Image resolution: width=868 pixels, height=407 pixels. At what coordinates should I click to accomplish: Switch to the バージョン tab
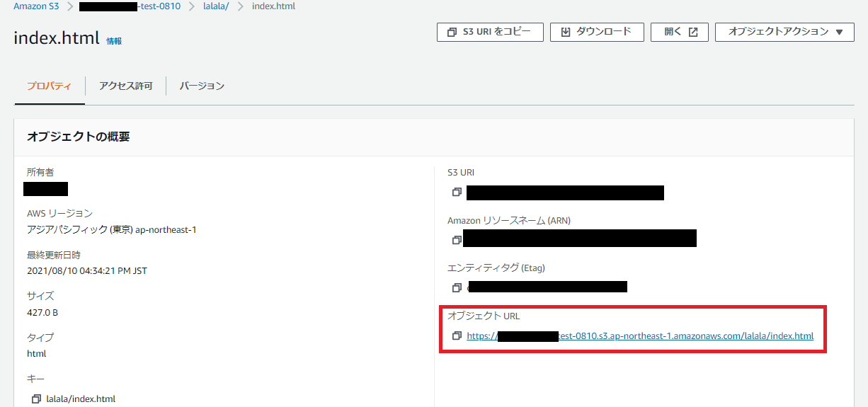[x=202, y=86]
